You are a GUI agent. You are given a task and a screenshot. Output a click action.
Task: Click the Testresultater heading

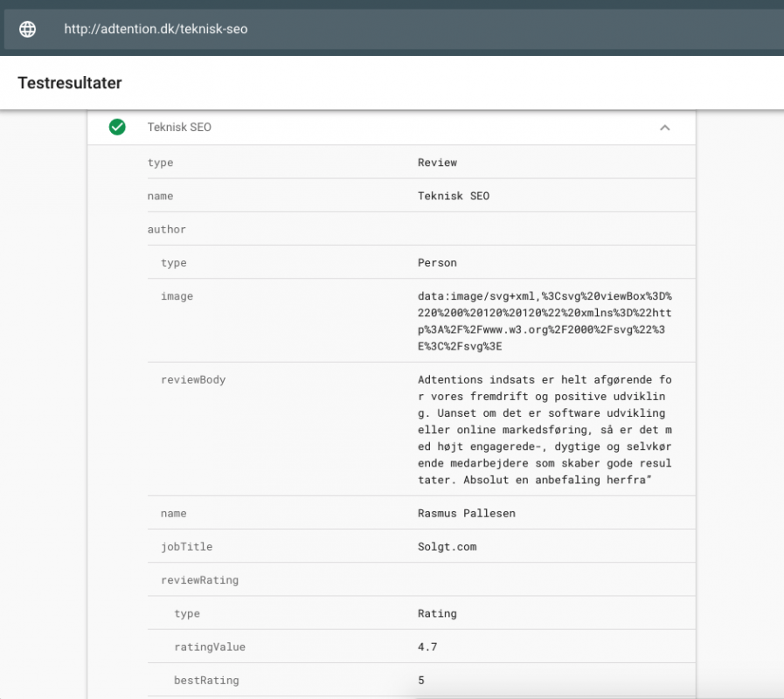point(68,82)
